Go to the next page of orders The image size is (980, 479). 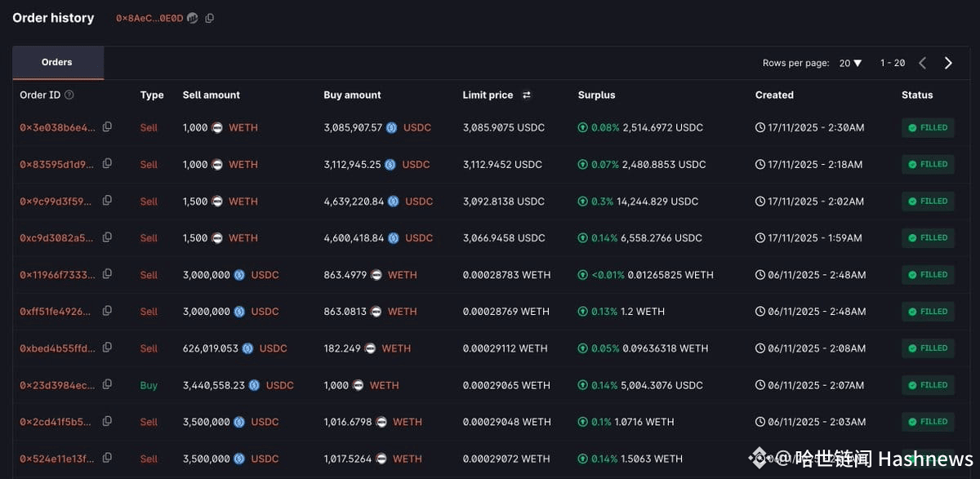point(948,63)
